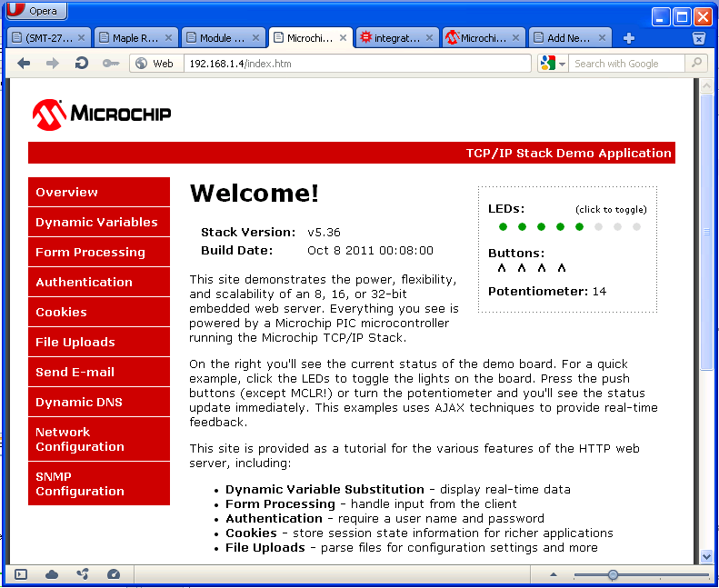The image size is (719, 588).
Task: Open the Authentication page
Action: pyautogui.click(x=99, y=282)
